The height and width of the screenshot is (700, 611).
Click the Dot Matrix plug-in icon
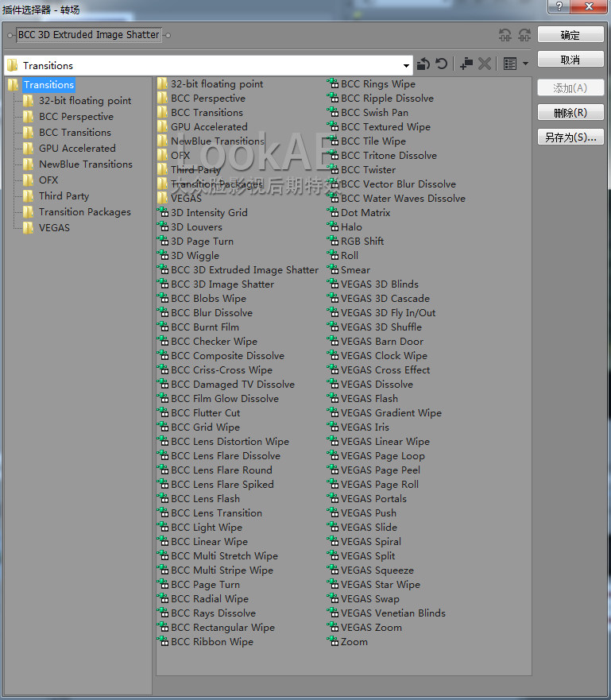coord(332,212)
